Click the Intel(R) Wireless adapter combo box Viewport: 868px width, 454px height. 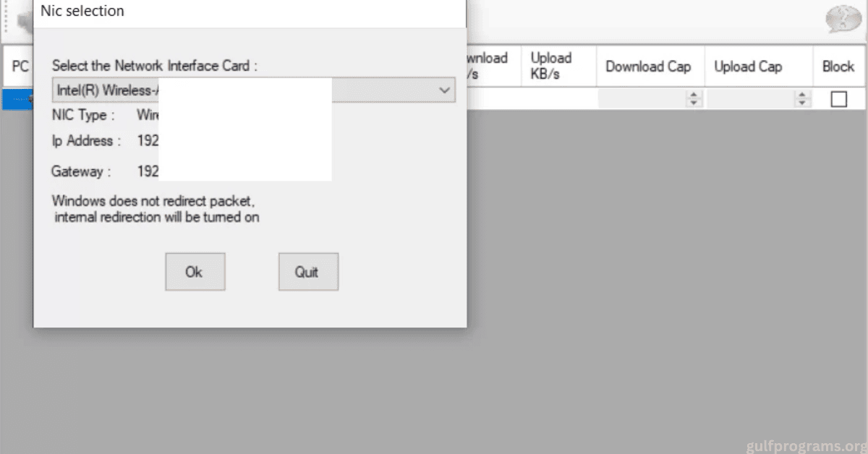tap(246, 90)
